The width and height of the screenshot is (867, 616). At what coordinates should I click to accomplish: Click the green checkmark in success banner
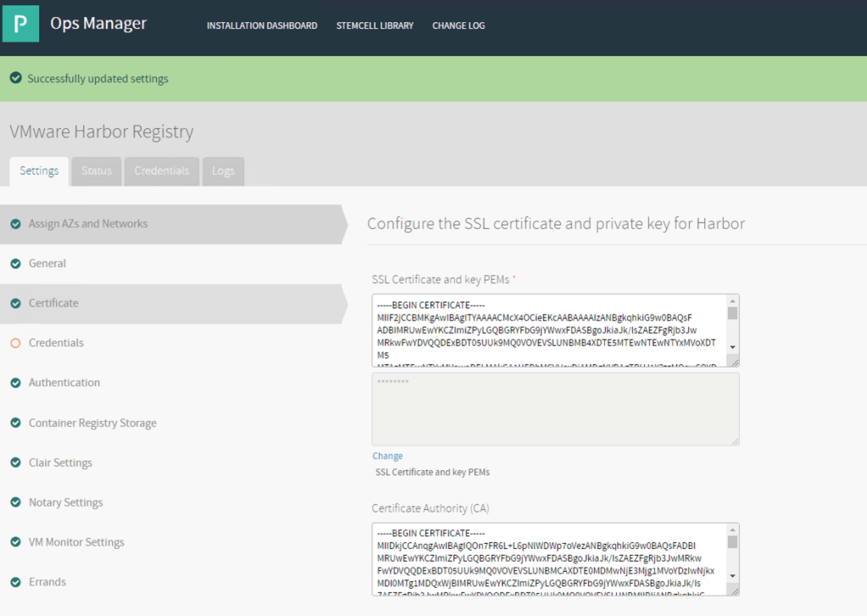pyautogui.click(x=15, y=79)
